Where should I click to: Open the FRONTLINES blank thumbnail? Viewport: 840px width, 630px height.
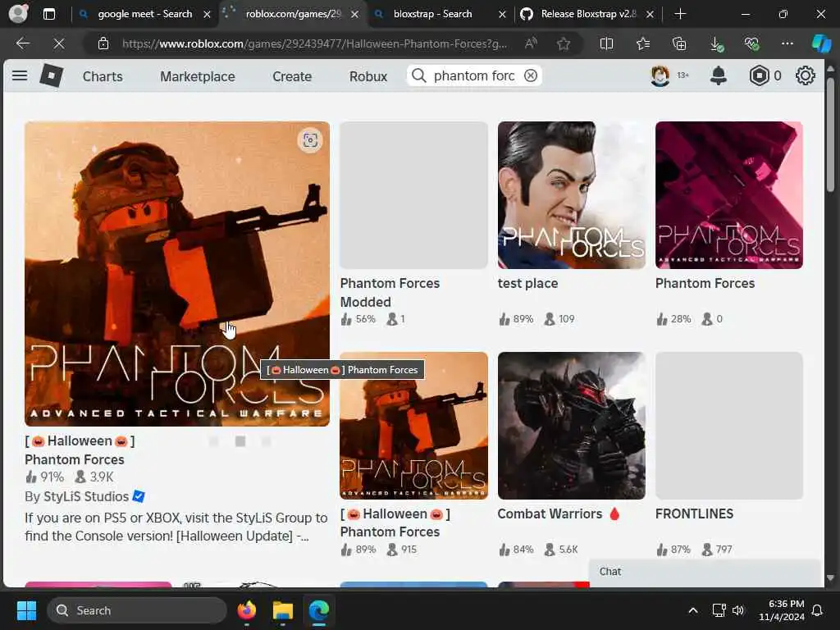coord(728,426)
